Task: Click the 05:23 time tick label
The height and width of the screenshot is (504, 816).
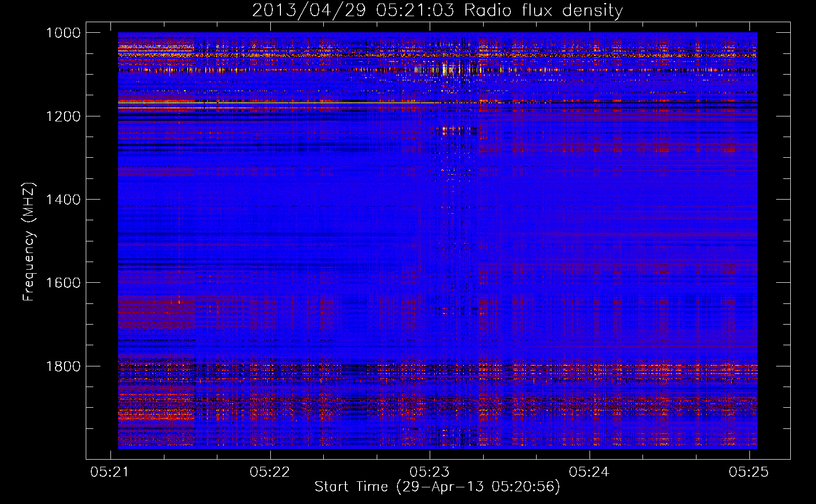Action: [x=430, y=472]
